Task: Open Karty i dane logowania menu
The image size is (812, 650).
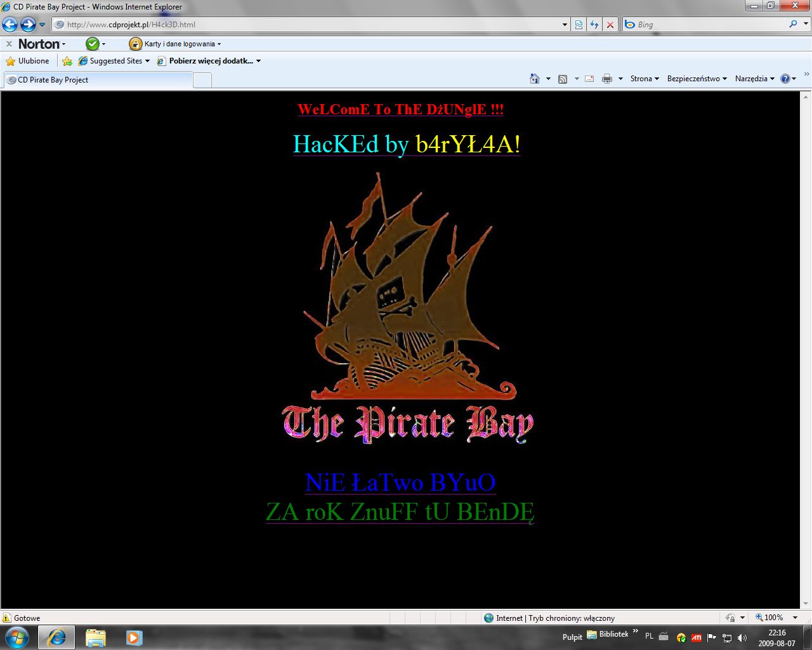Action: tap(183, 44)
